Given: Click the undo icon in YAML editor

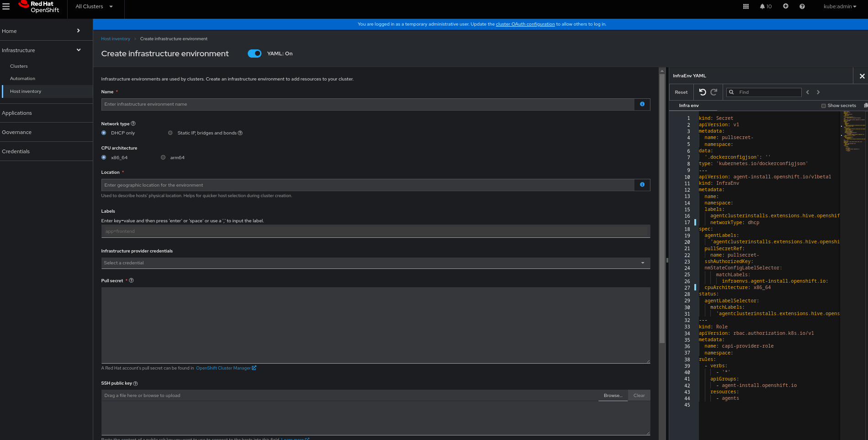Looking at the screenshot, I should (x=703, y=92).
